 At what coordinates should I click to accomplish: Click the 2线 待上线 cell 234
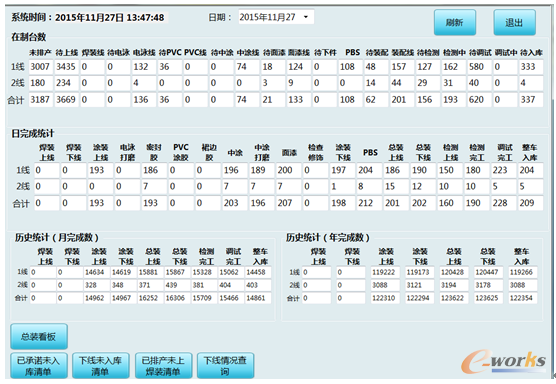67,83
